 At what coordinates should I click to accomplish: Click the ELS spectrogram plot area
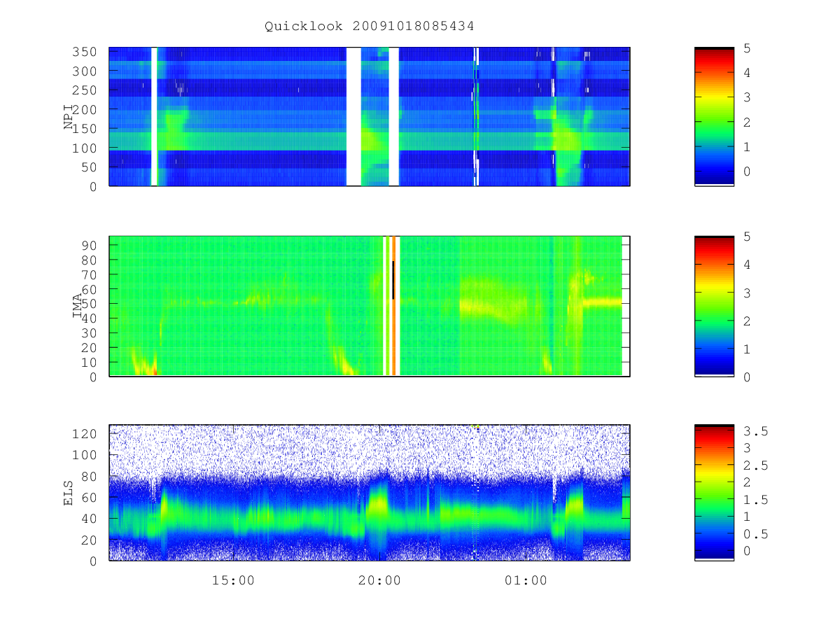tap(370, 493)
